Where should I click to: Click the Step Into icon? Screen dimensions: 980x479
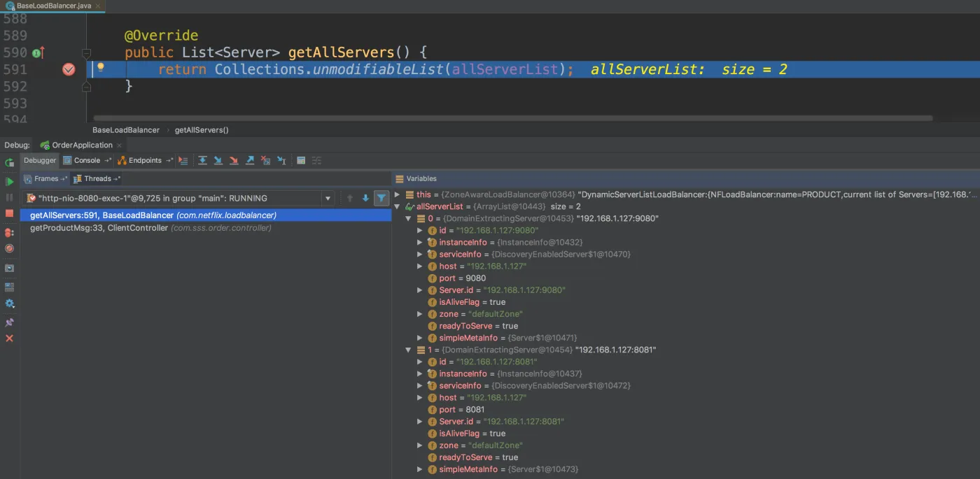tap(218, 161)
